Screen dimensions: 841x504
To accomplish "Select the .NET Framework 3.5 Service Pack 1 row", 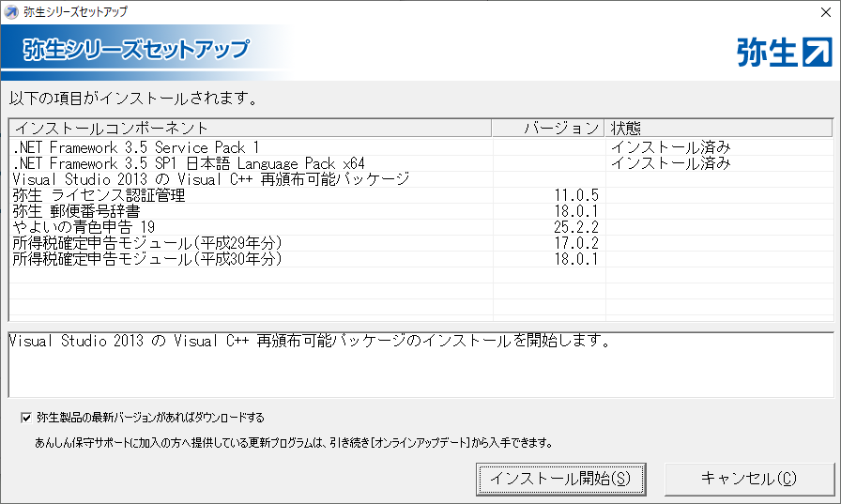I will pyautogui.click(x=421, y=147).
